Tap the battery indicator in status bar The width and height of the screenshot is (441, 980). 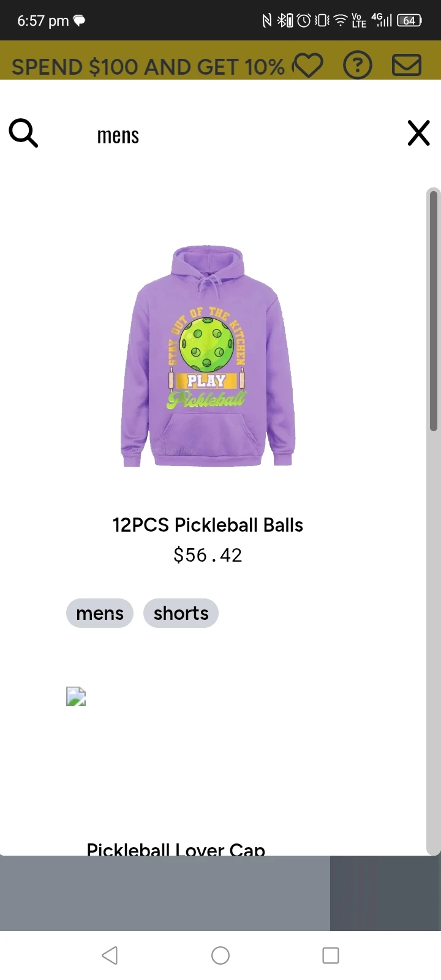coord(409,21)
